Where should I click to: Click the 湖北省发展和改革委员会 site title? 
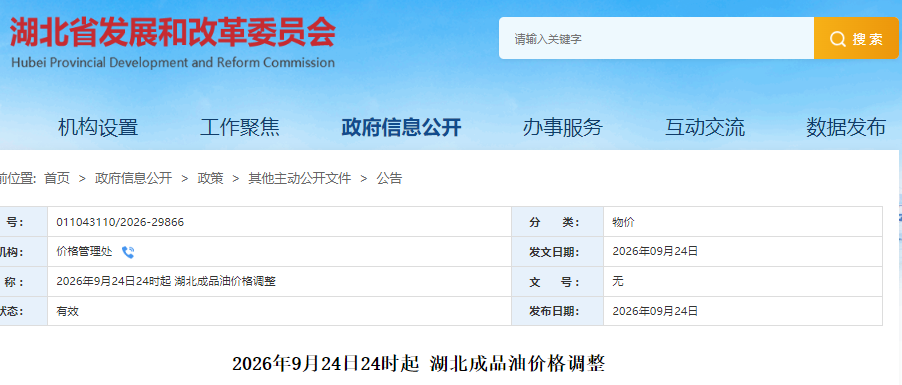pos(173,32)
